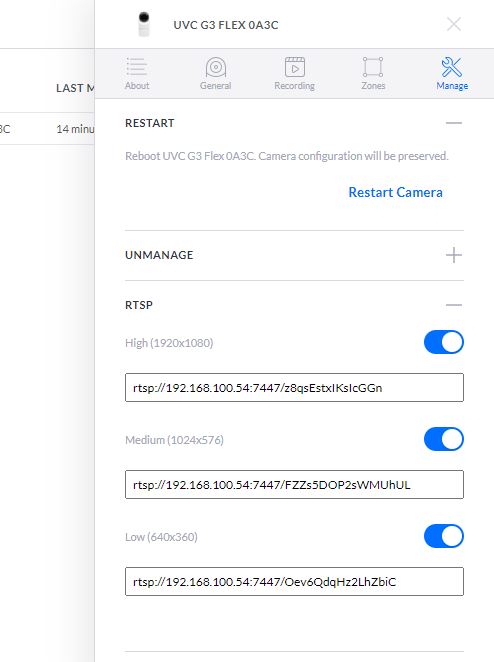Open the Recording tab clapperboard icon
The width and height of the screenshot is (494, 662).
295,67
